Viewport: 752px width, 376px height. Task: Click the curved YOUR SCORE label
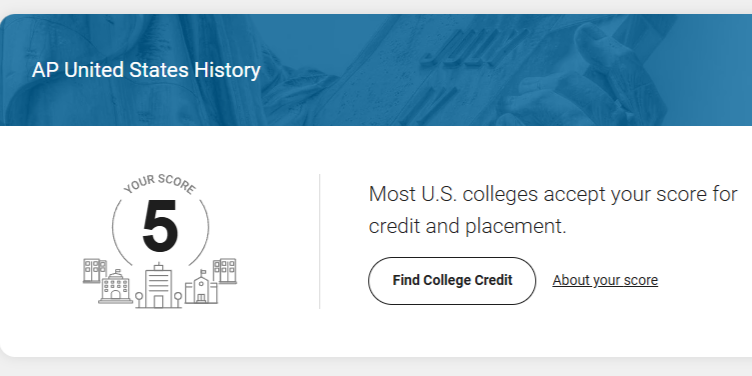[x=160, y=184]
